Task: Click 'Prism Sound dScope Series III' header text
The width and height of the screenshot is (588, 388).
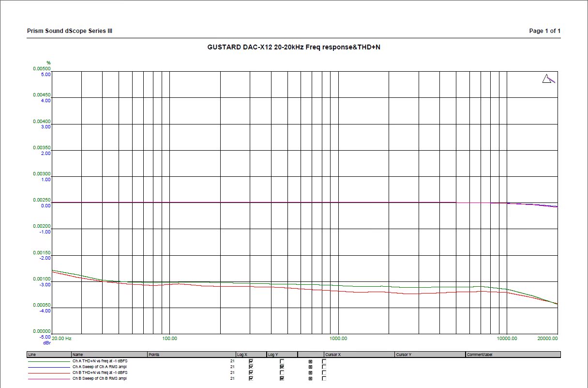Action: [x=70, y=31]
